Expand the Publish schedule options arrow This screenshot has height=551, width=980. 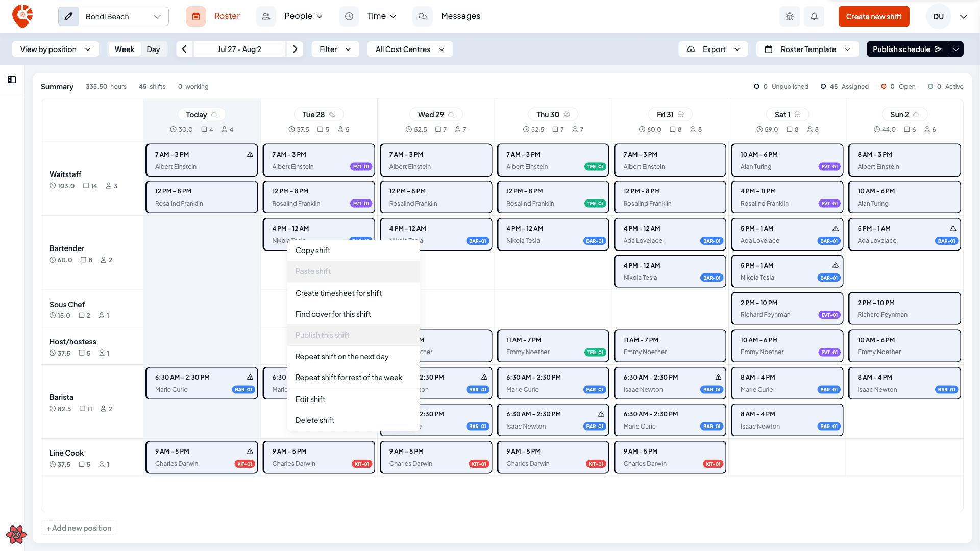[956, 49]
